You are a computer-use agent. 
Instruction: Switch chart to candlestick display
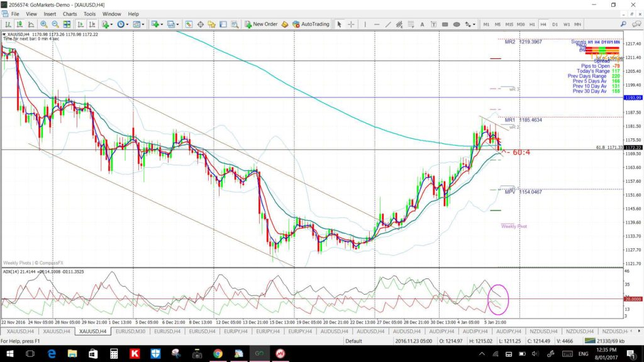click(x=19, y=25)
